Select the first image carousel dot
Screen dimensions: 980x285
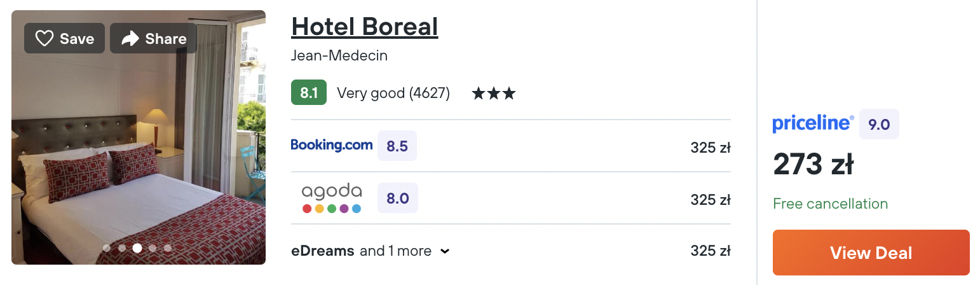(x=107, y=248)
